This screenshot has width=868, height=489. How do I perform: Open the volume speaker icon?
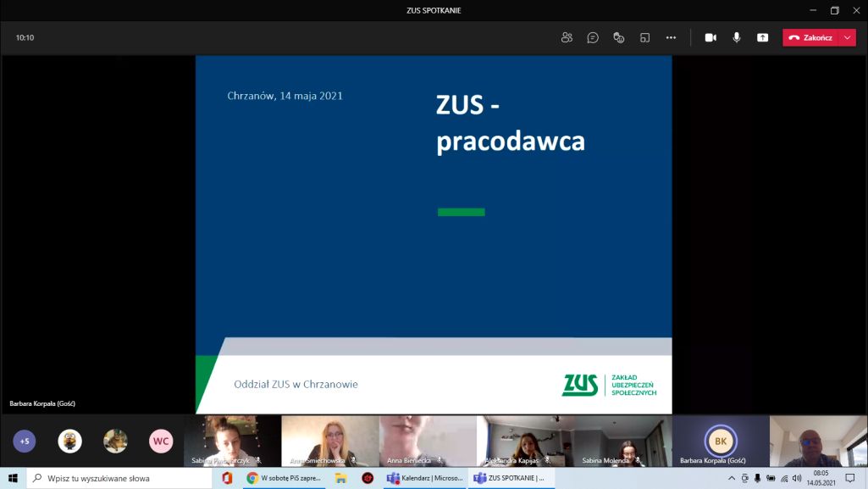(x=797, y=478)
